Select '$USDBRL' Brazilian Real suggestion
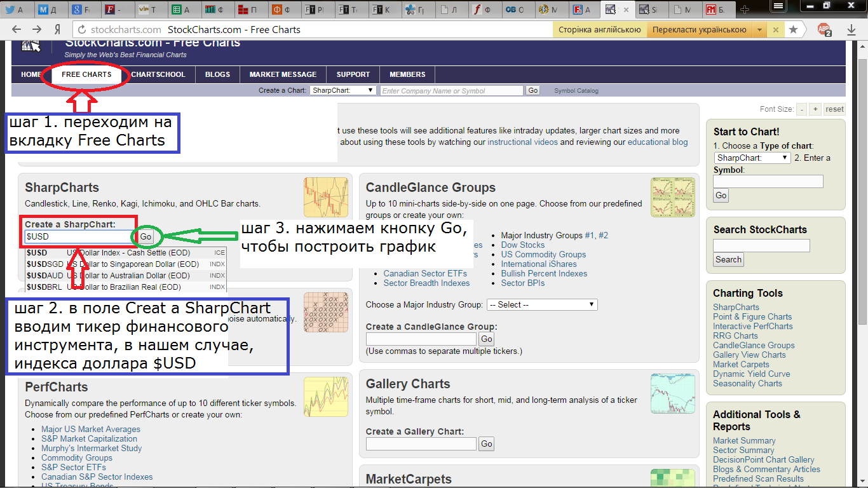The width and height of the screenshot is (868, 488). point(126,287)
